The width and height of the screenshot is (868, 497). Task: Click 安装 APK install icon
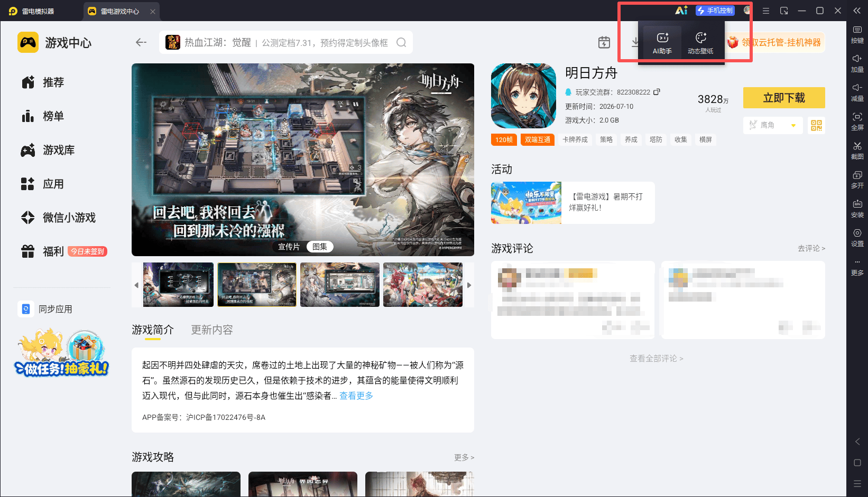click(x=857, y=209)
